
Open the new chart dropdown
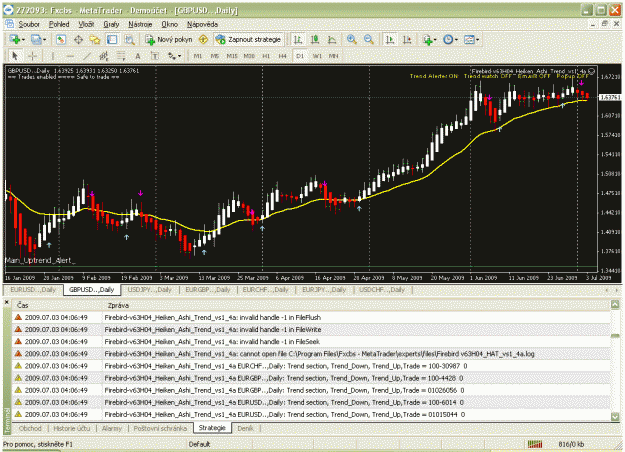pos(17,39)
